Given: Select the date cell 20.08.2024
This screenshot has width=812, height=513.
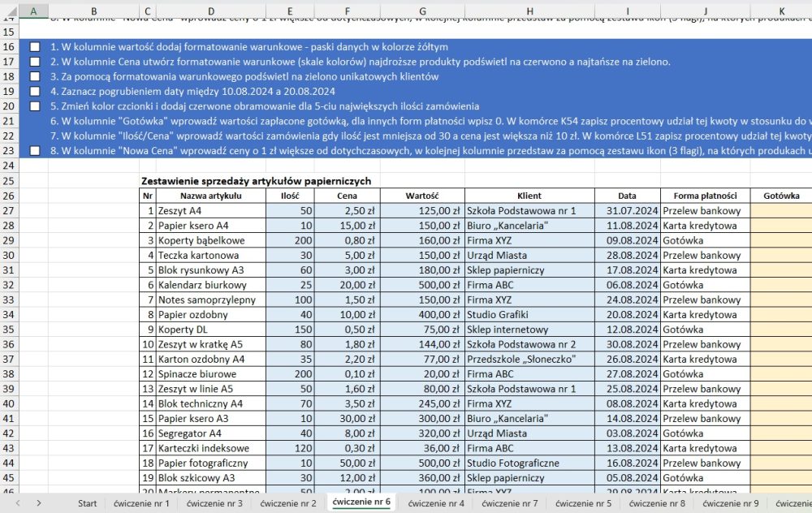Looking at the screenshot, I should [x=627, y=314].
